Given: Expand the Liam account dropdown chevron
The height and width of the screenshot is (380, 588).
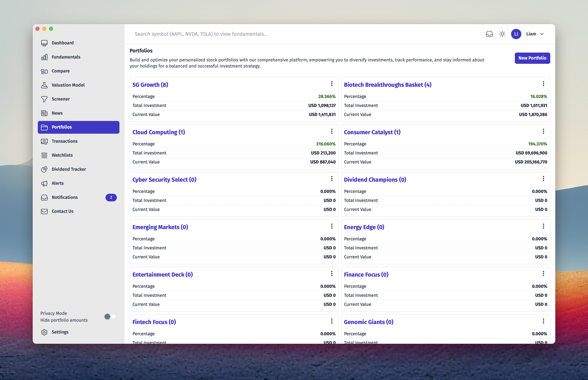Looking at the screenshot, I should point(542,34).
